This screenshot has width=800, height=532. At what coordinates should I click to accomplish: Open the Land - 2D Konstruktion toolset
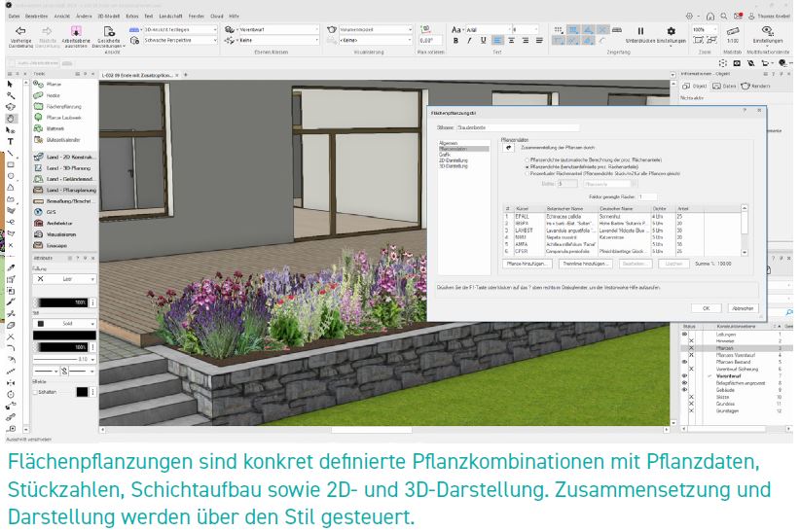tap(64, 158)
